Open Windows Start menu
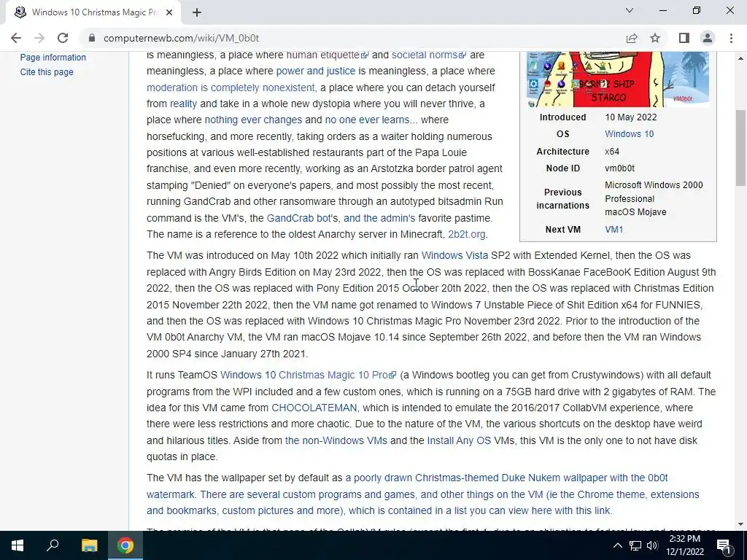Viewport: 747px width, 560px height. (x=18, y=545)
